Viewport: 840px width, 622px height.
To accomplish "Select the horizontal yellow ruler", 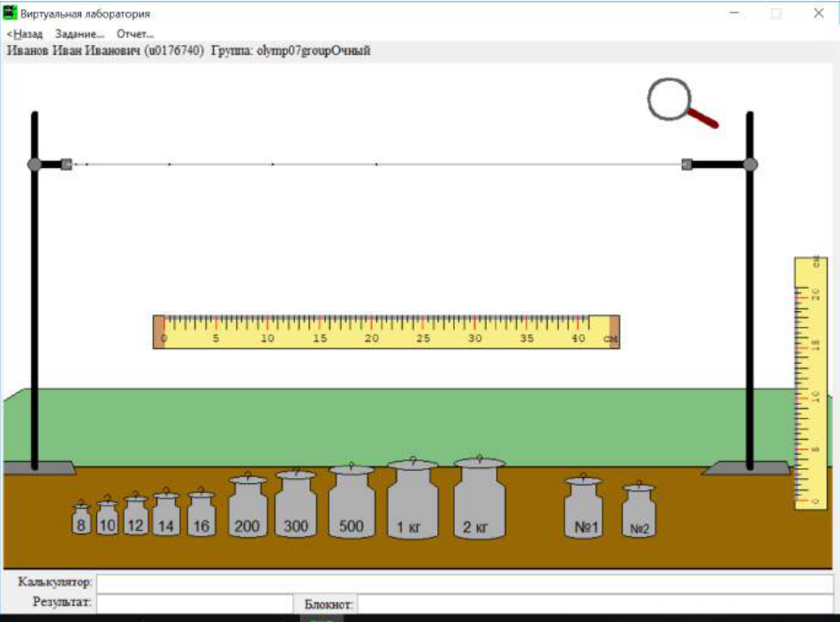I will coord(386,332).
